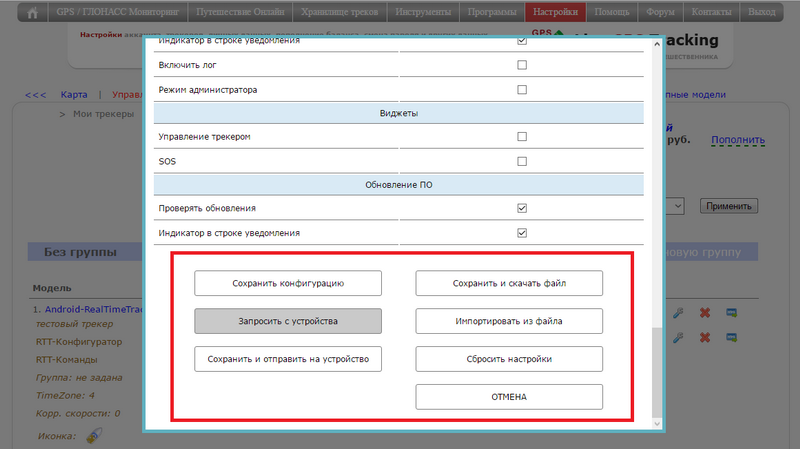Viewport: 800px width, 449px height.
Task: Click the satellite tracker icon near Иконка
Action: click(95, 436)
